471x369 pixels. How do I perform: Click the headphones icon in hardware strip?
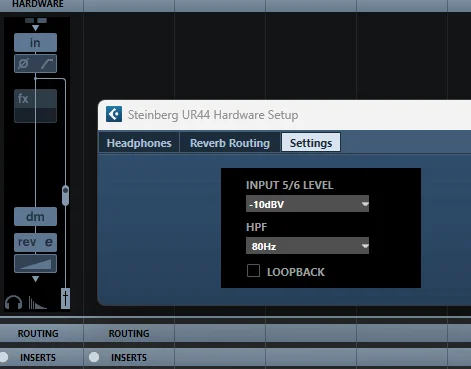pos(13,302)
